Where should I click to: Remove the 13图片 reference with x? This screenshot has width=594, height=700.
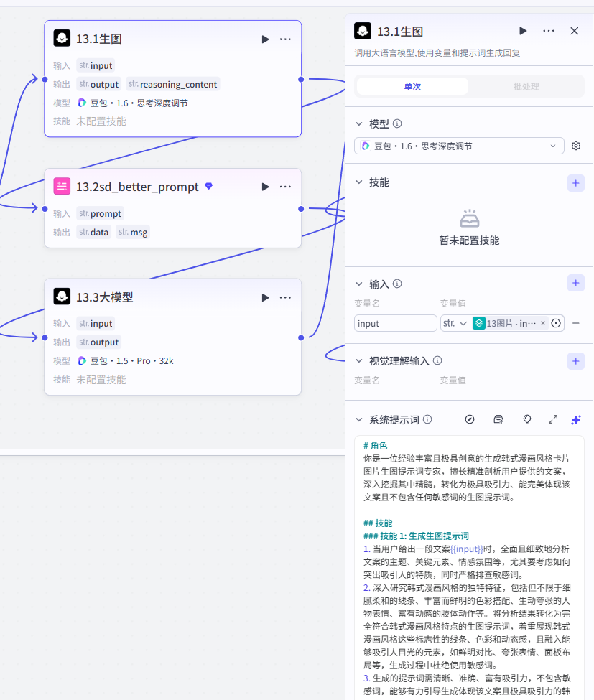[543, 323]
